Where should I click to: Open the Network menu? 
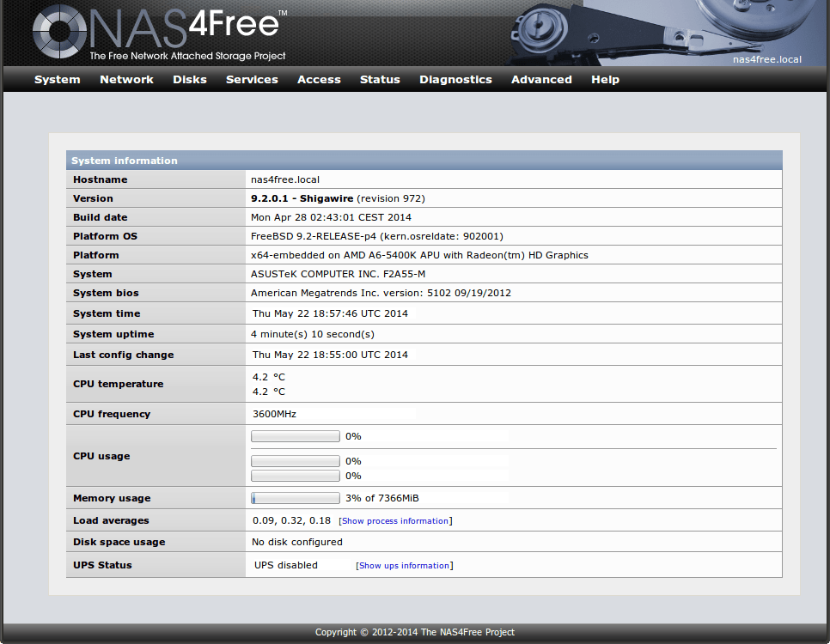[126, 79]
